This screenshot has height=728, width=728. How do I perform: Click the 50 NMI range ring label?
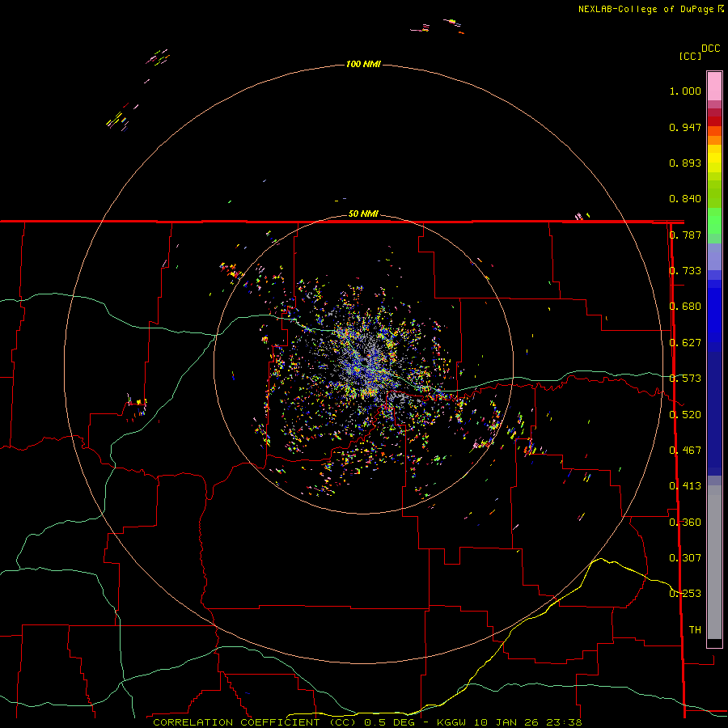(x=363, y=214)
